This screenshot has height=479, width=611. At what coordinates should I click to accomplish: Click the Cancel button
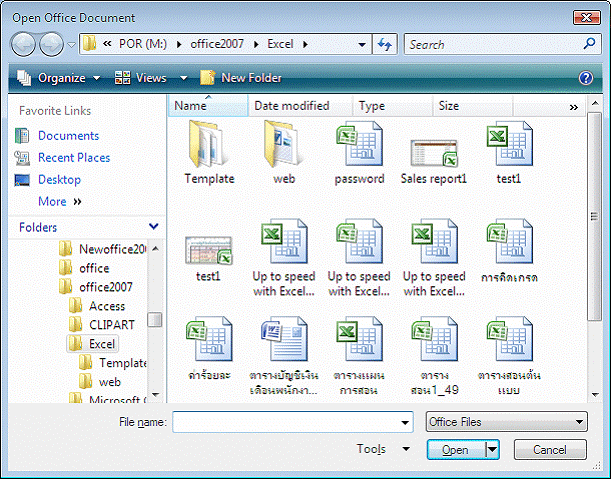click(x=550, y=450)
